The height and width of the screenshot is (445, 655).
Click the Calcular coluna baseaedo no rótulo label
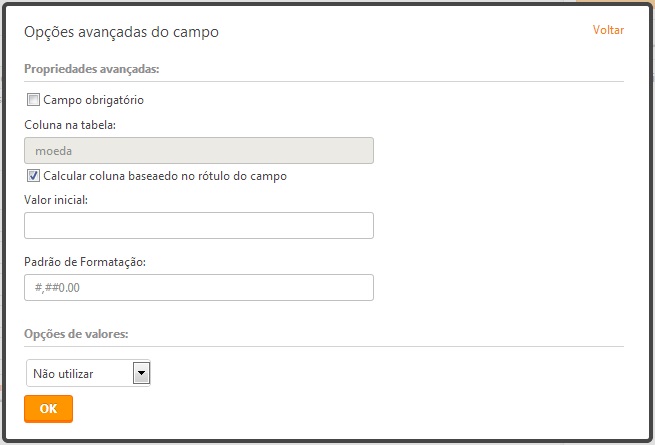pos(165,176)
